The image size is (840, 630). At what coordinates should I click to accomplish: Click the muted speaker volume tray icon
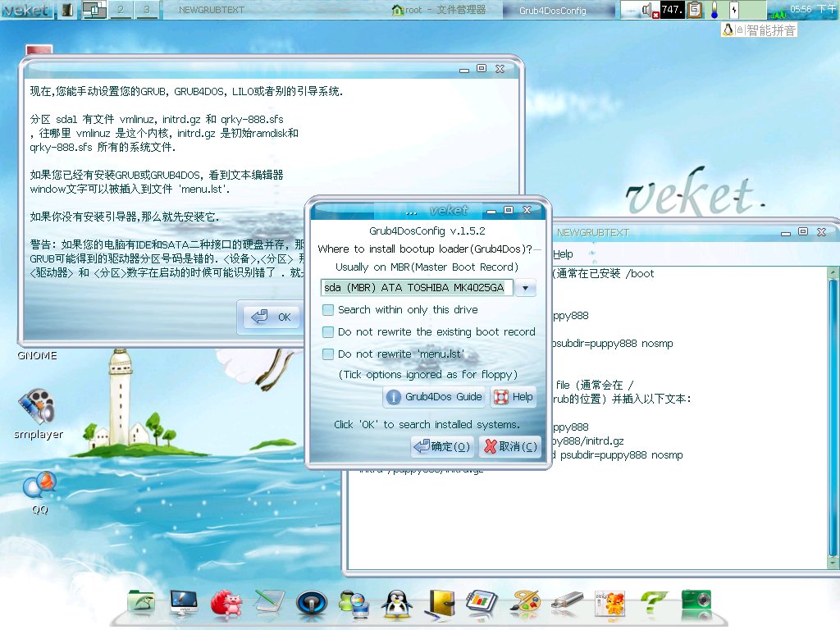[649, 10]
